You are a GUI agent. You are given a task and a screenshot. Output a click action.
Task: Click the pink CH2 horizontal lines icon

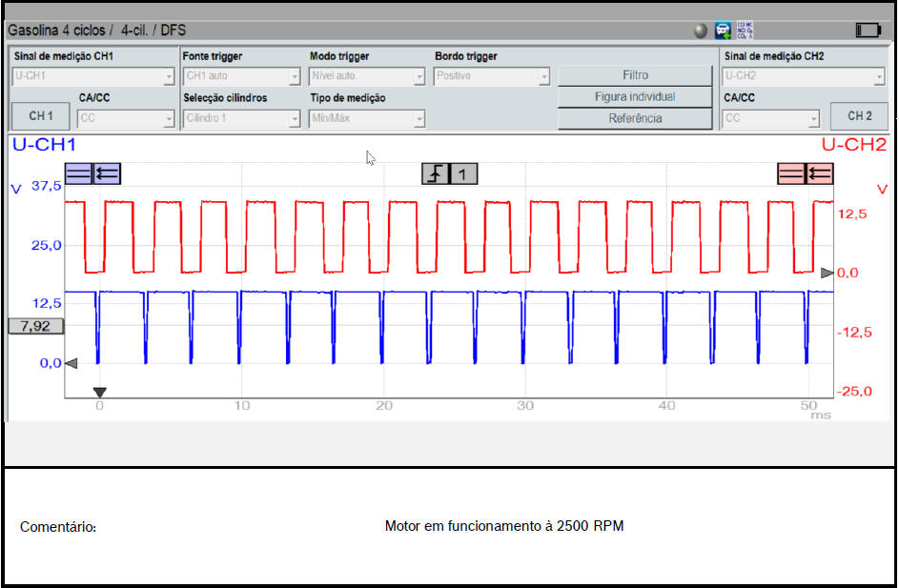[791, 172]
